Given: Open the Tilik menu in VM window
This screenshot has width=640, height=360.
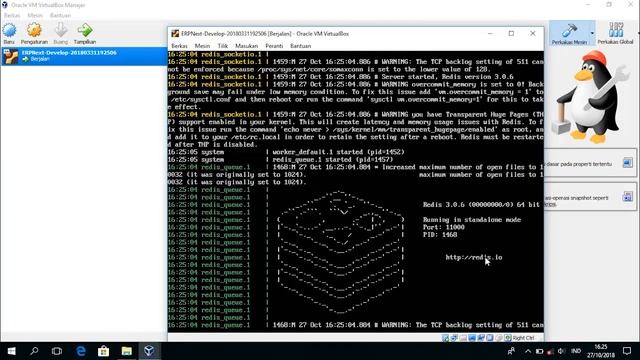Looking at the screenshot, I should click(223, 46).
